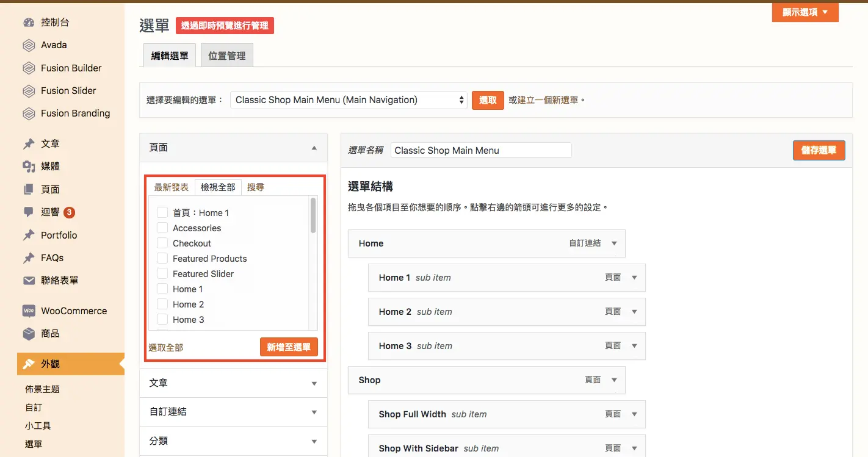Click the 選取全部 link
The image size is (868, 457).
tap(165, 347)
